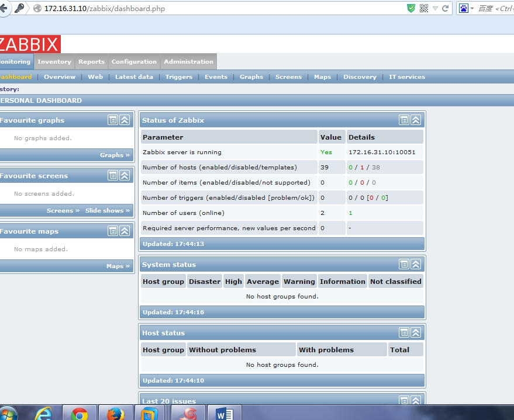Open Internet Explorer from the taskbar
Screen dimensions: 514x420
click(x=43, y=414)
